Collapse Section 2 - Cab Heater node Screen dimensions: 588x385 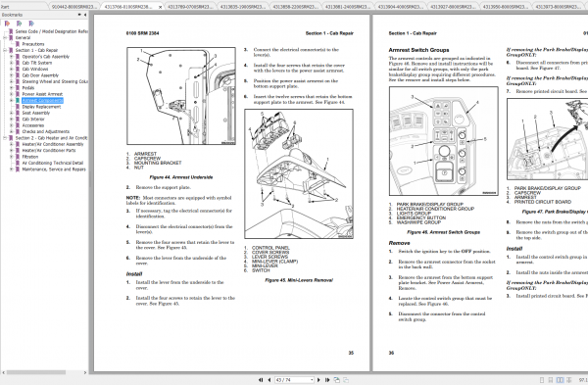pyautogui.click(x=5, y=138)
